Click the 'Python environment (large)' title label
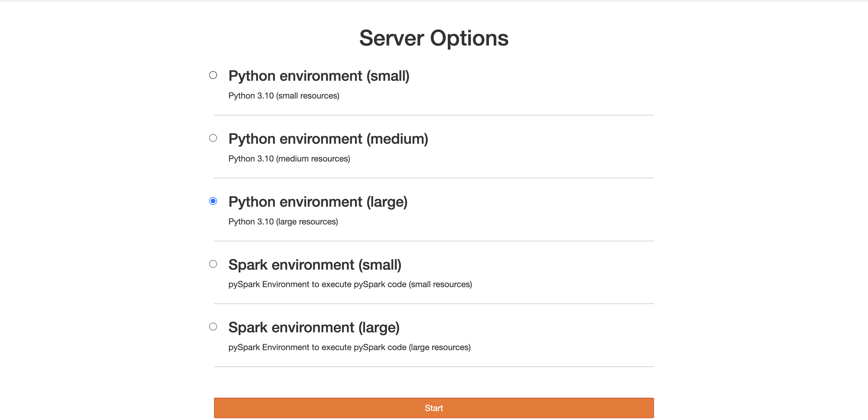 pyautogui.click(x=318, y=202)
